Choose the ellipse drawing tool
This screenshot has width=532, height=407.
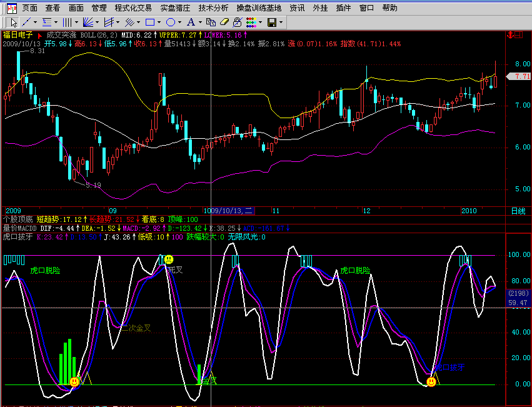(x=171, y=23)
